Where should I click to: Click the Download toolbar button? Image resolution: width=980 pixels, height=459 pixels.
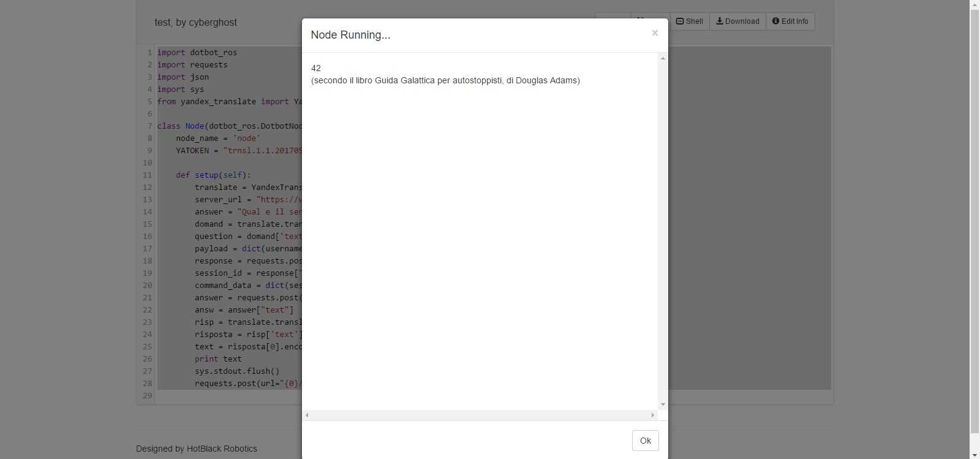click(737, 21)
